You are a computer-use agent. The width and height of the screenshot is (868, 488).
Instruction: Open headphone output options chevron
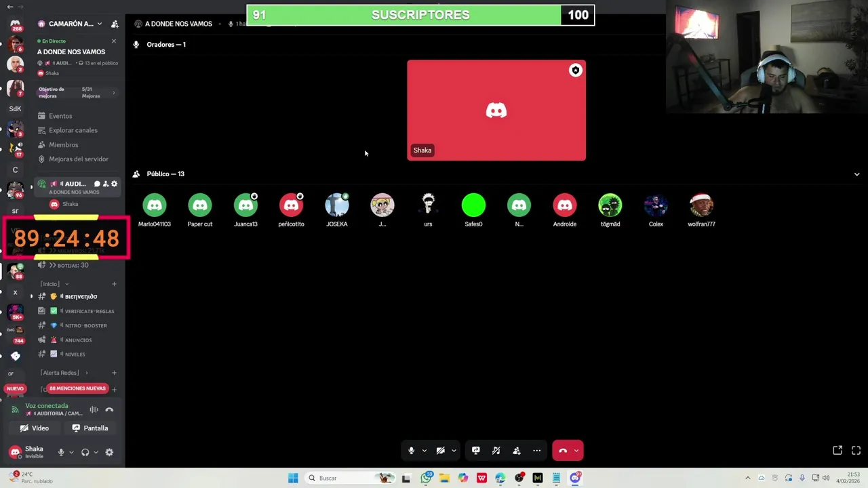[x=96, y=452]
